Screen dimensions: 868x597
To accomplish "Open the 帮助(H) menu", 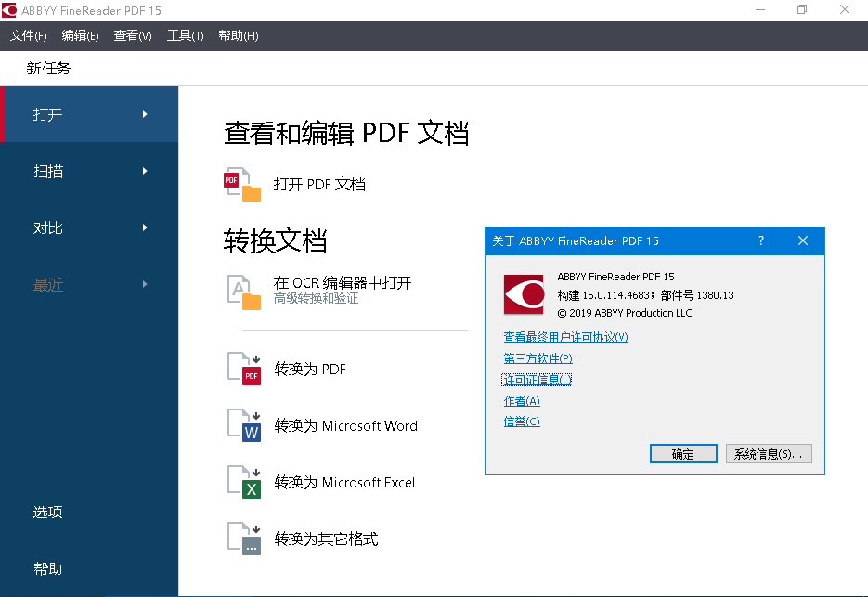I will 238,36.
